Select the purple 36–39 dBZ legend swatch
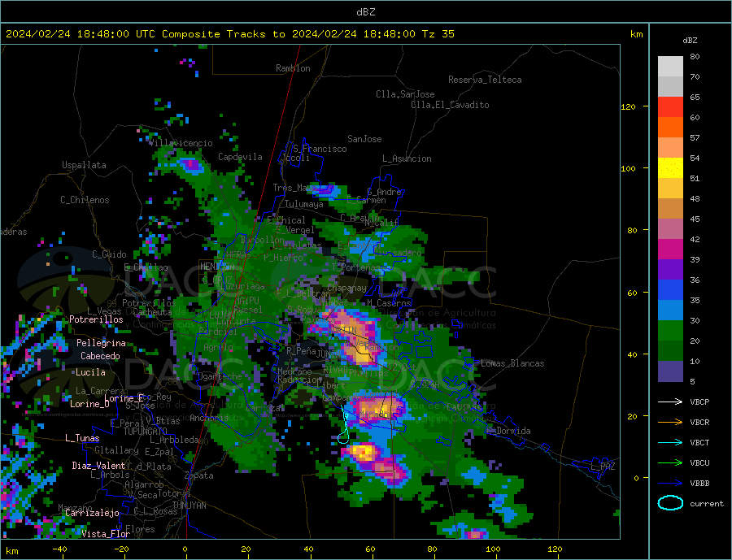Screen dimensions: 732x560 tap(670, 270)
